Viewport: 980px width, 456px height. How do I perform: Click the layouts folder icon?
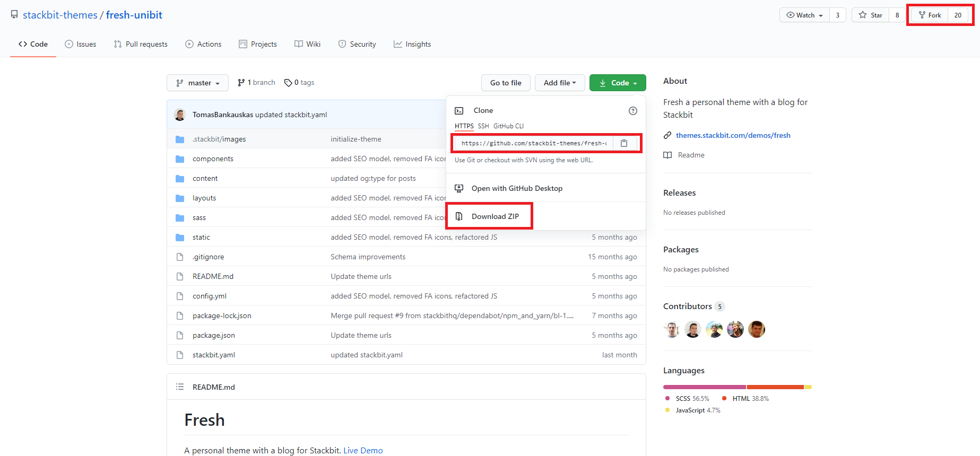pyautogui.click(x=180, y=198)
